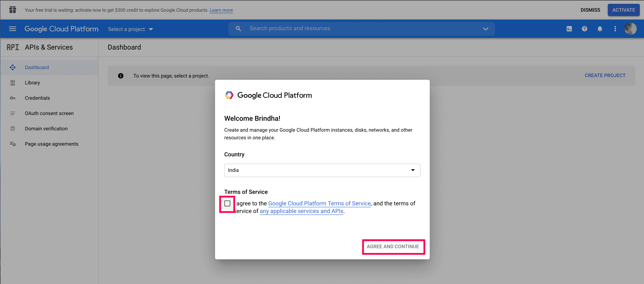Image resolution: width=644 pixels, height=284 pixels.
Task: Open Page usage agreements item
Action: point(52,144)
